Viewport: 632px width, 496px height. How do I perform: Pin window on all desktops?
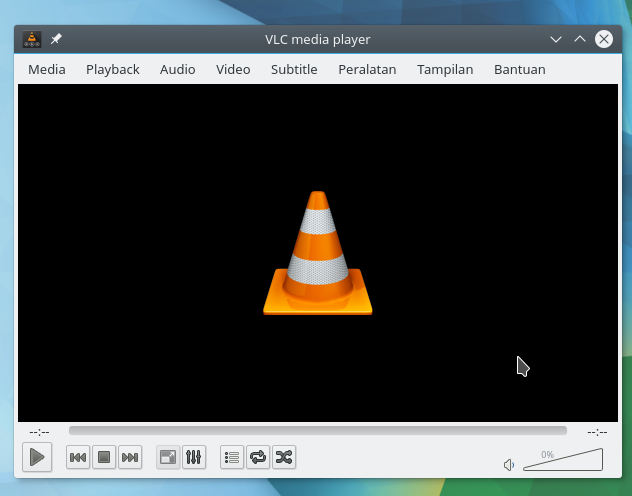point(56,39)
